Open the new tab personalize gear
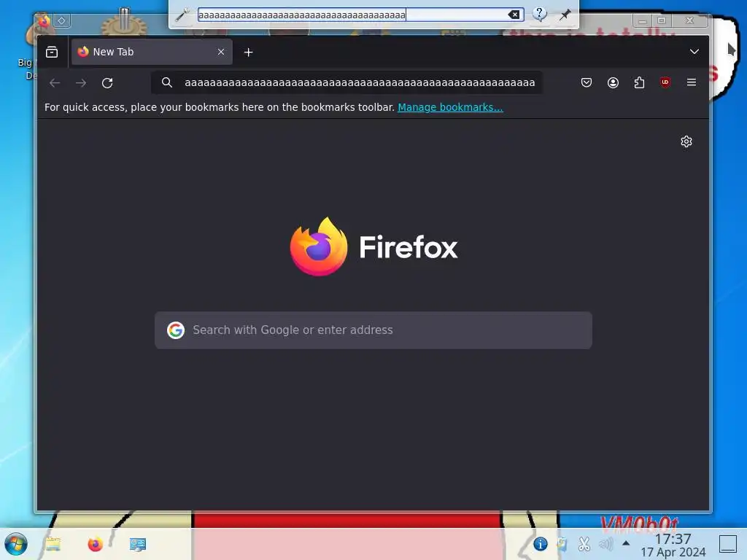The width and height of the screenshot is (747, 560). [x=686, y=141]
